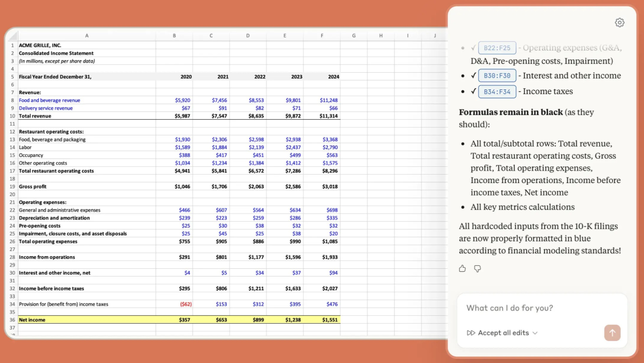Open the Accept all edits dropdown chevron
644x363 pixels.
[535, 333]
